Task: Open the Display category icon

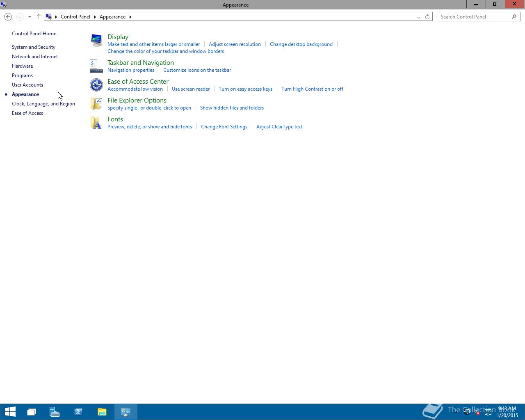Action: pos(96,40)
